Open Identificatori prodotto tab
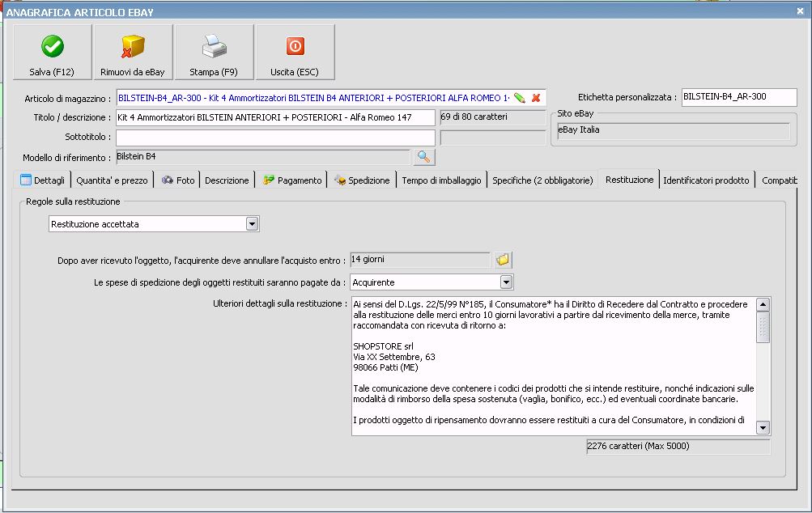 coord(706,180)
